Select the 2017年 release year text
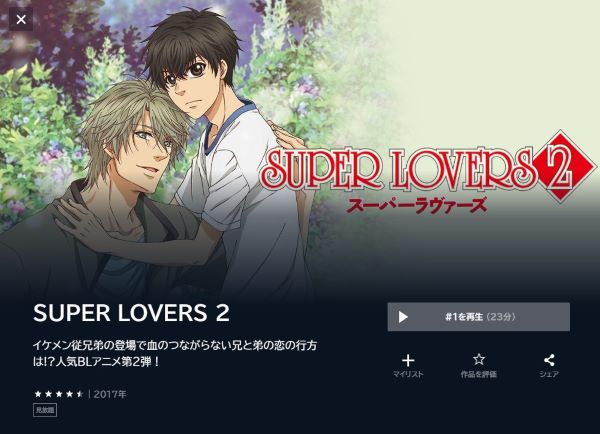600x434 pixels. pyautogui.click(x=110, y=394)
